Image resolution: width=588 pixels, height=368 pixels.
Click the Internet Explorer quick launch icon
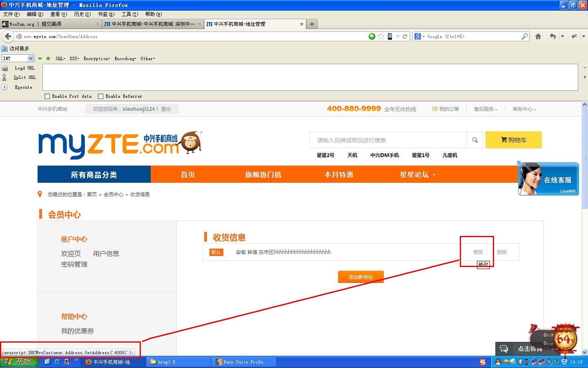pyautogui.click(x=57, y=362)
